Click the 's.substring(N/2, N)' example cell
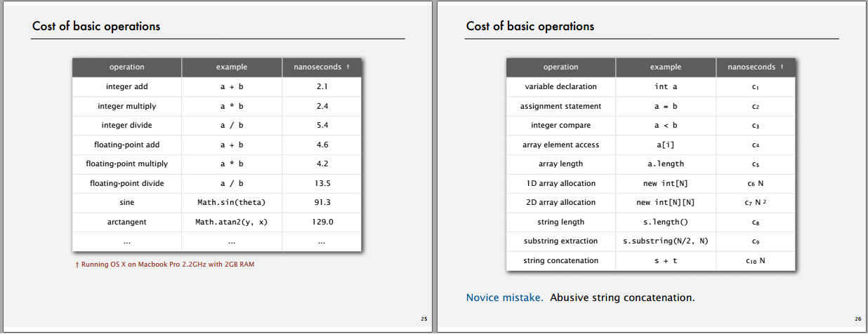 666,241
